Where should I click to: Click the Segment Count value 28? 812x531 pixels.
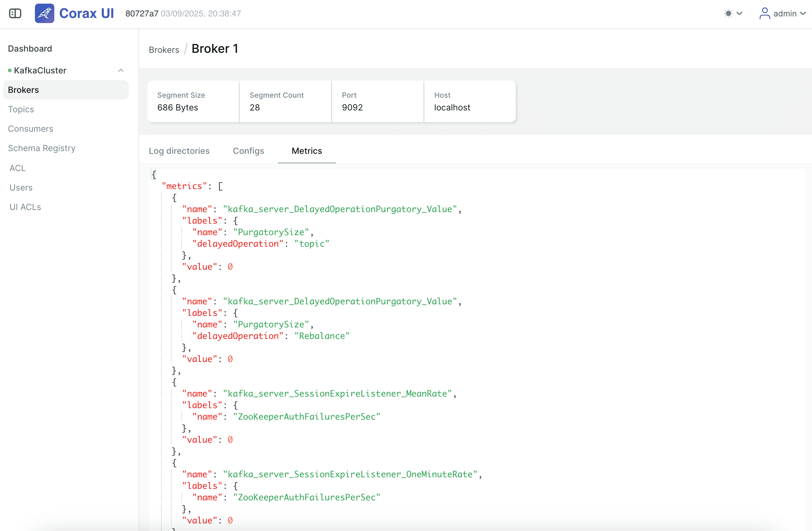tap(254, 108)
